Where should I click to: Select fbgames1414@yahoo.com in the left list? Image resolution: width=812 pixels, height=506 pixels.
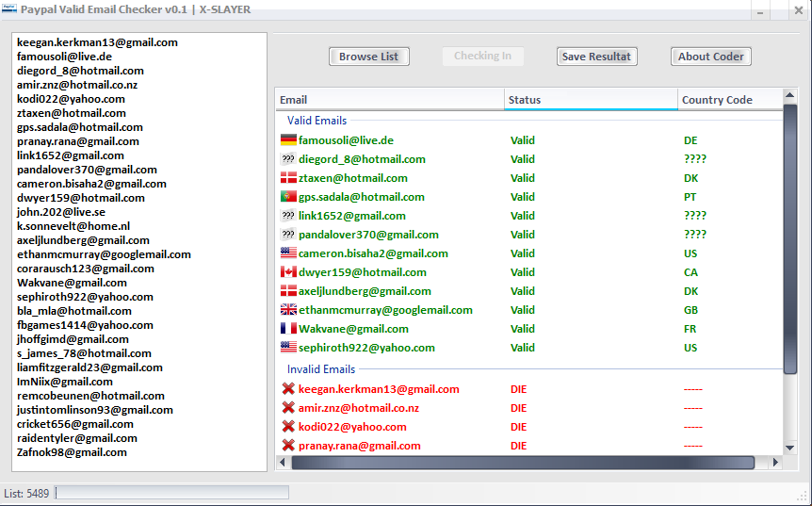click(85, 325)
